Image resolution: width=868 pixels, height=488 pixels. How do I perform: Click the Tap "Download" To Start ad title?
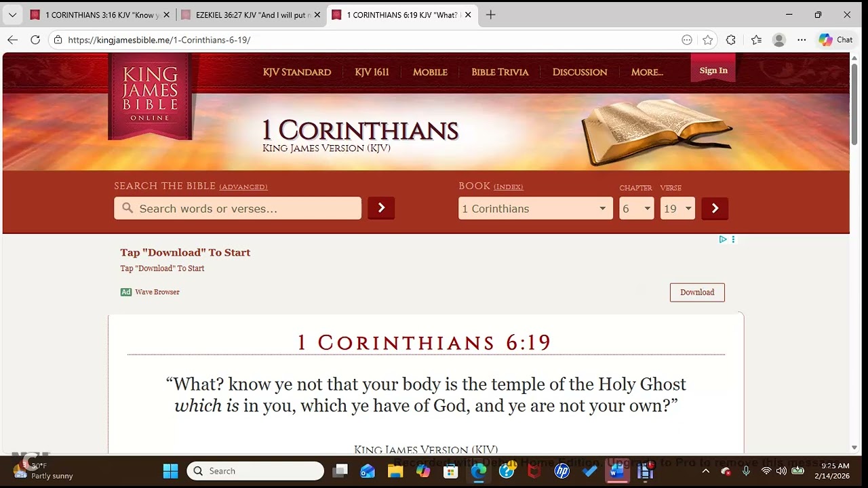pyautogui.click(x=185, y=252)
